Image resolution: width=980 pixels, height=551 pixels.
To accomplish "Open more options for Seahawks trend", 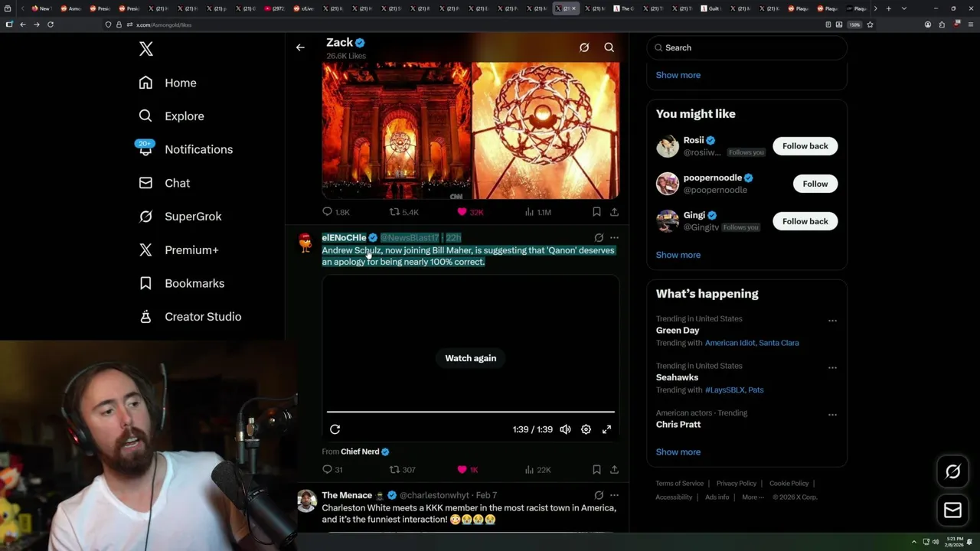I will tap(832, 367).
